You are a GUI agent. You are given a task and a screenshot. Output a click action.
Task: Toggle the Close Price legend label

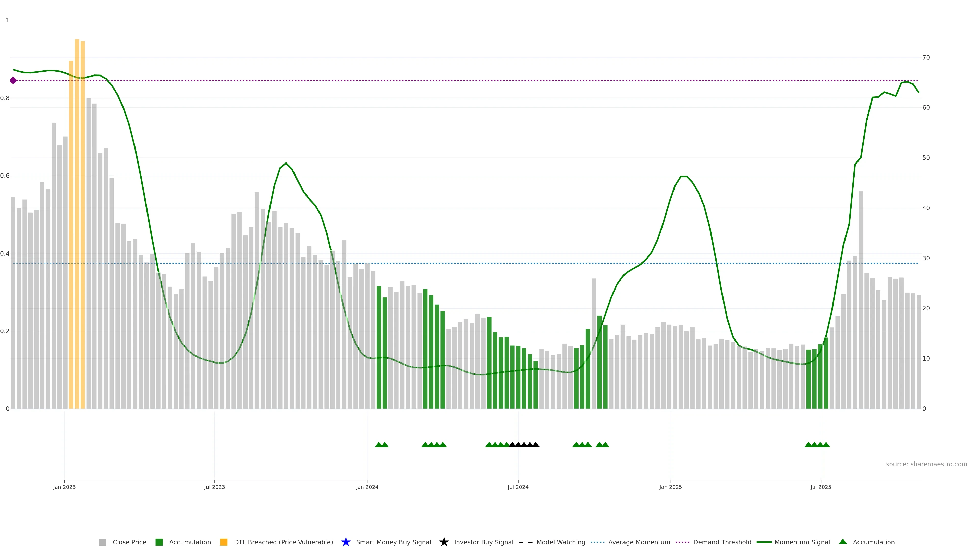[x=129, y=542]
